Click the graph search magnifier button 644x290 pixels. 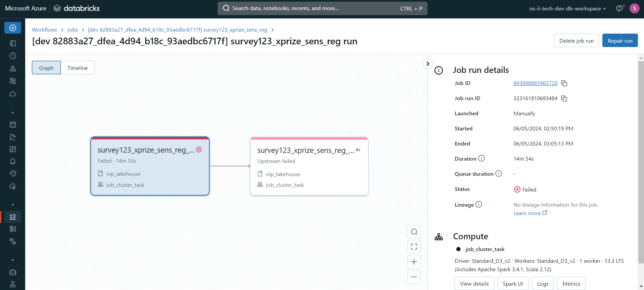(414, 232)
